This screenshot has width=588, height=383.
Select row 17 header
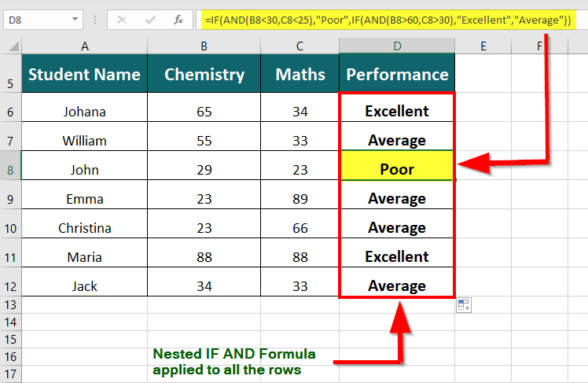(10, 374)
